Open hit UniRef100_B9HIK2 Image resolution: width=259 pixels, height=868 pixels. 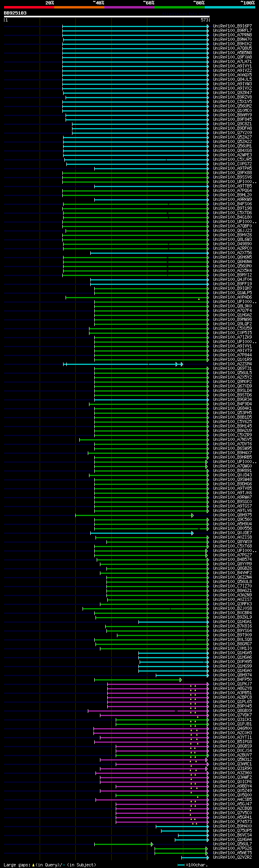(x=232, y=44)
